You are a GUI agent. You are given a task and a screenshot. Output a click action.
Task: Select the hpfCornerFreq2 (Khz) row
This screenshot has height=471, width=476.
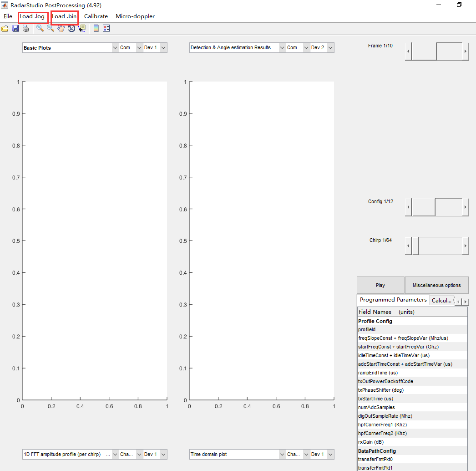(x=412, y=433)
